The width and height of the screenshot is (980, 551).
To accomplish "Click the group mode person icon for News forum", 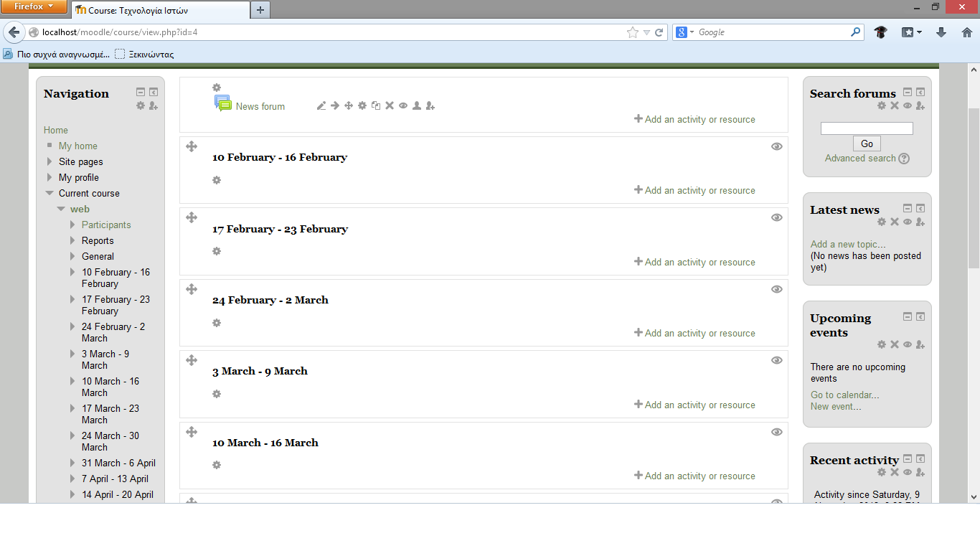I will click(x=417, y=106).
